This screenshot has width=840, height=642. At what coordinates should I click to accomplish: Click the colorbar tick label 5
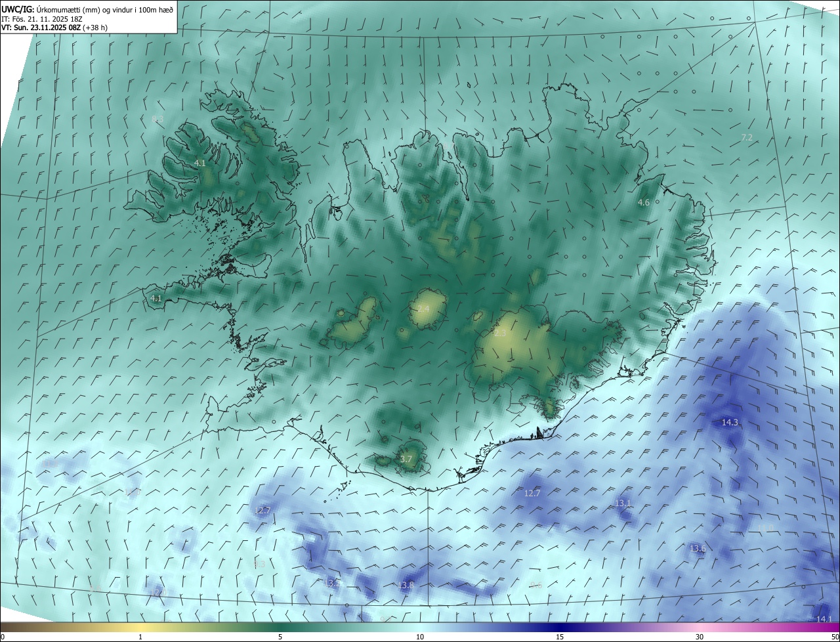280,637
